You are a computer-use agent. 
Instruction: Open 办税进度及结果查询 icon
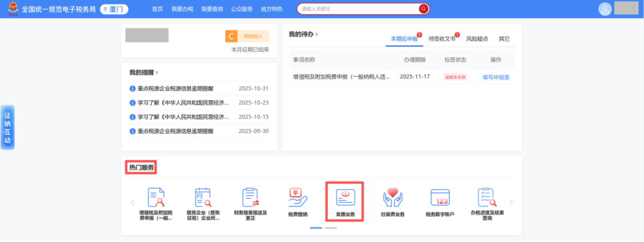487,198
